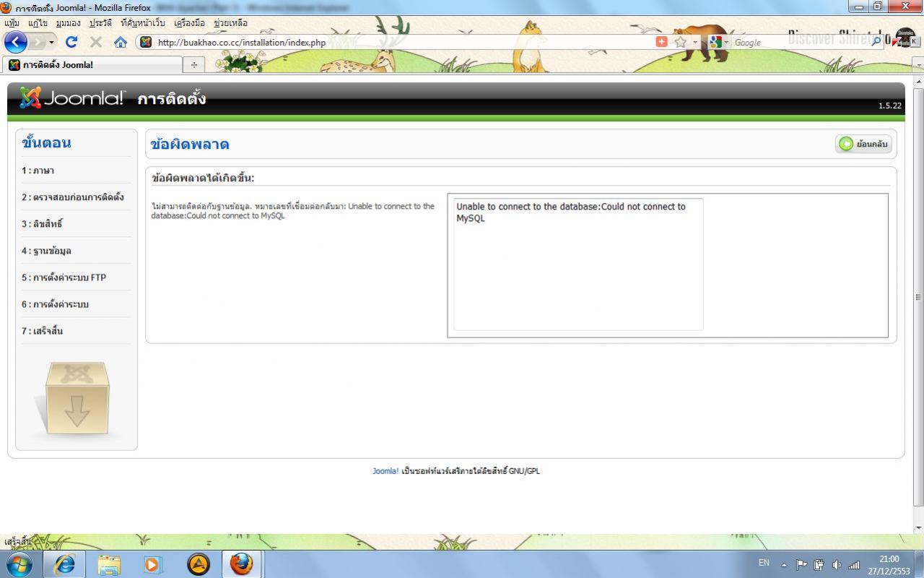Click the EN language indicator in the tray

[x=764, y=563]
